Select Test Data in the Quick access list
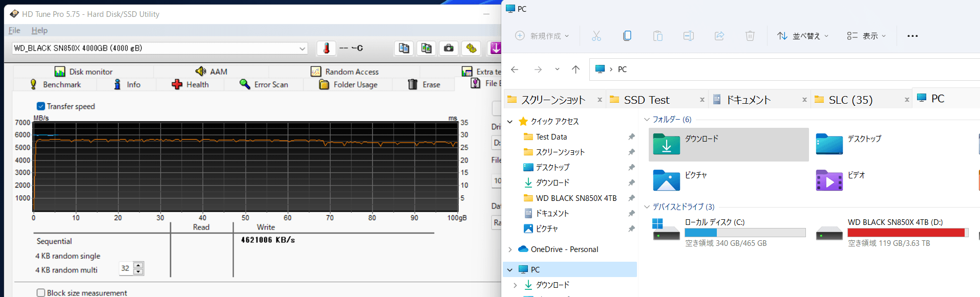 point(551,137)
